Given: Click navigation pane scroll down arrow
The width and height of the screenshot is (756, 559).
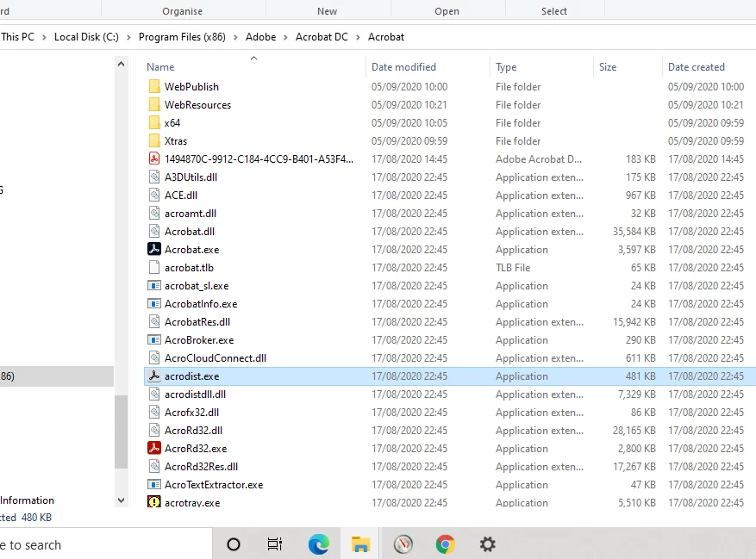Looking at the screenshot, I should tap(121, 500).
